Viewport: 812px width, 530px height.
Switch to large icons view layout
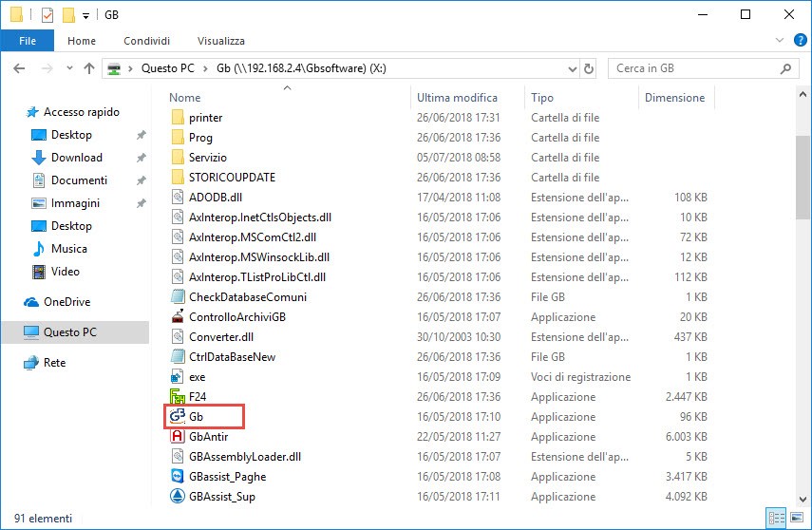[x=797, y=518]
